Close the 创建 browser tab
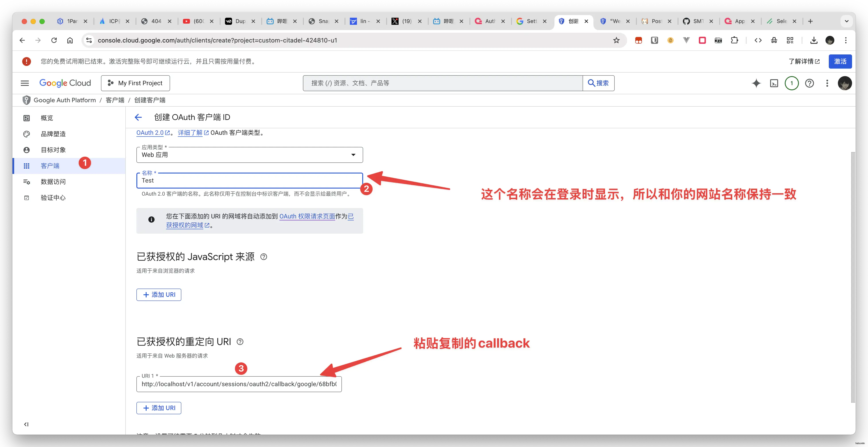Image resolution: width=868 pixels, height=447 pixels. (586, 21)
